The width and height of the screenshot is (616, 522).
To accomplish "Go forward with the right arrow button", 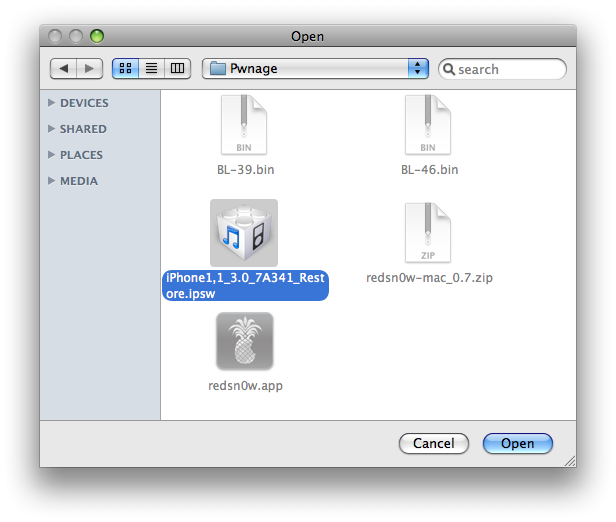I will click(90, 68).
